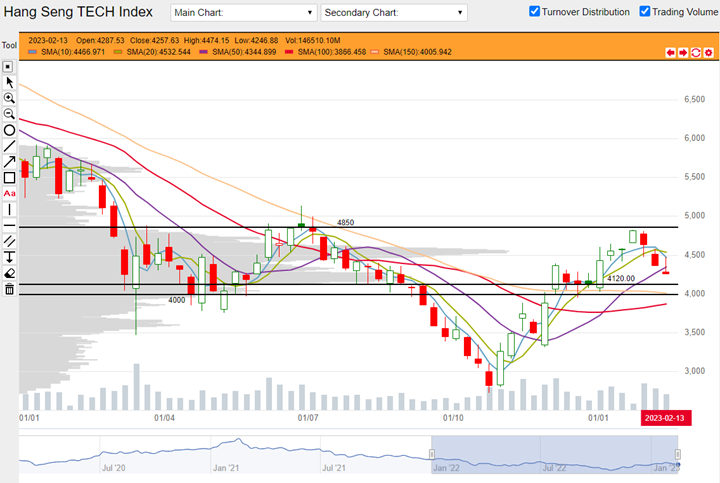Click the Low:4246.88 value in header
The image size is (720, 483).
click(256, 40)
